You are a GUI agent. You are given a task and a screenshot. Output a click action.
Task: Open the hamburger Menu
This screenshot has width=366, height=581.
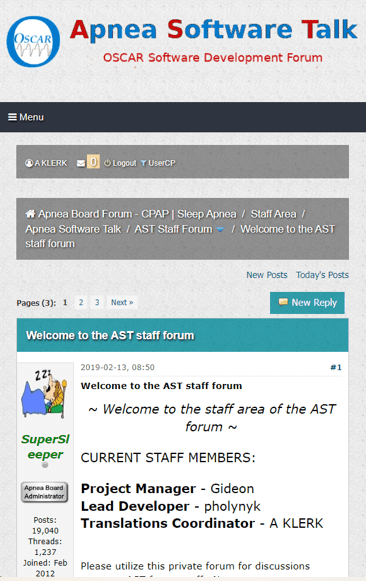pyautogui.click(x=26, y=117)
